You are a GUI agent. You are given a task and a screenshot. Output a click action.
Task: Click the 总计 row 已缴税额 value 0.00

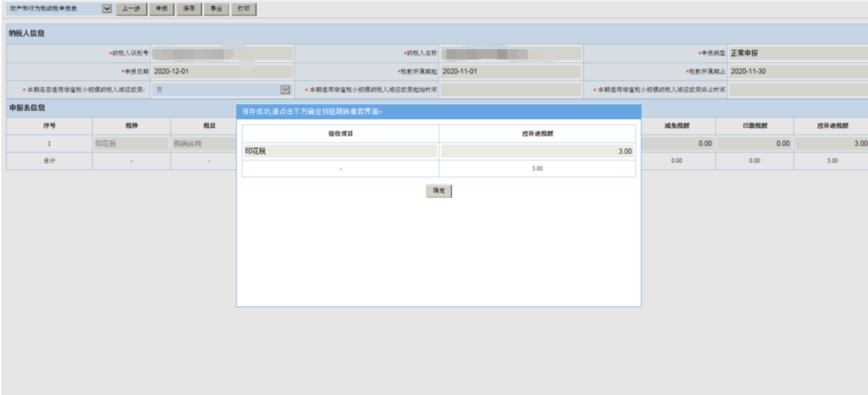tap(754, 161)
